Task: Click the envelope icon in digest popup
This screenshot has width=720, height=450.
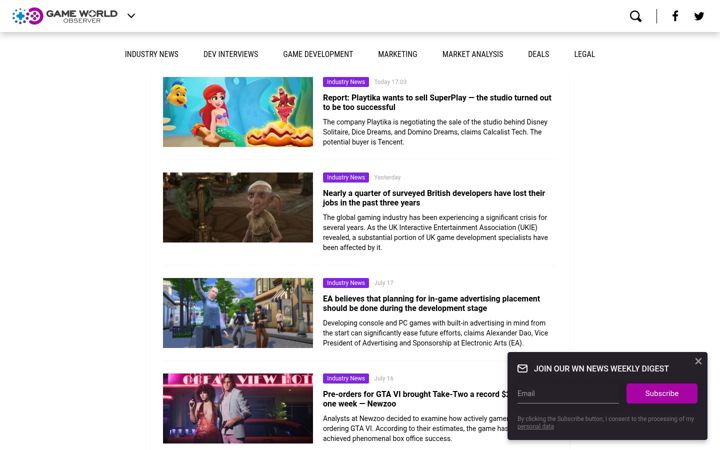Action: click(x=523, y=369)
